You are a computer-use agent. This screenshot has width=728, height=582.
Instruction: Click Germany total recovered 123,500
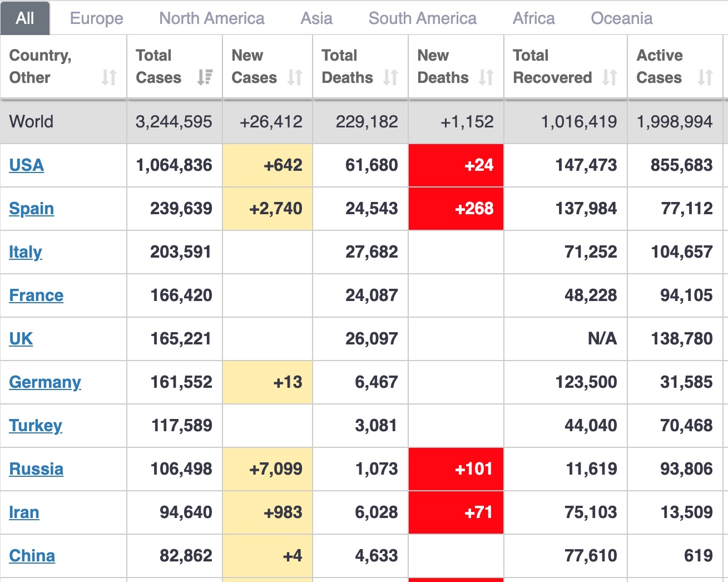pyautogui.click(x=586, y=382)
